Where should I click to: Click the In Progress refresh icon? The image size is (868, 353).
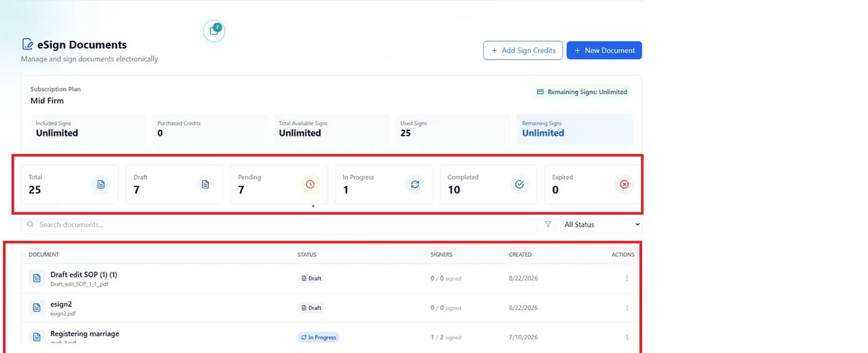point(415,184)
